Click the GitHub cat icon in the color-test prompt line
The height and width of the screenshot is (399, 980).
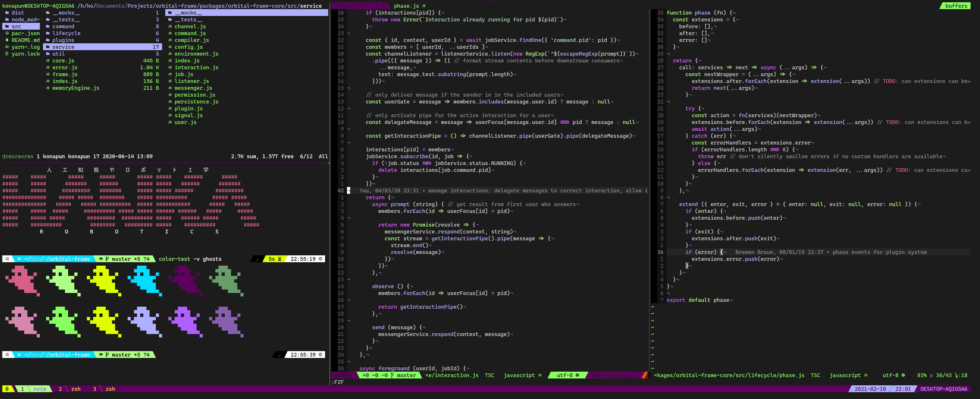(x=101, y=259)
